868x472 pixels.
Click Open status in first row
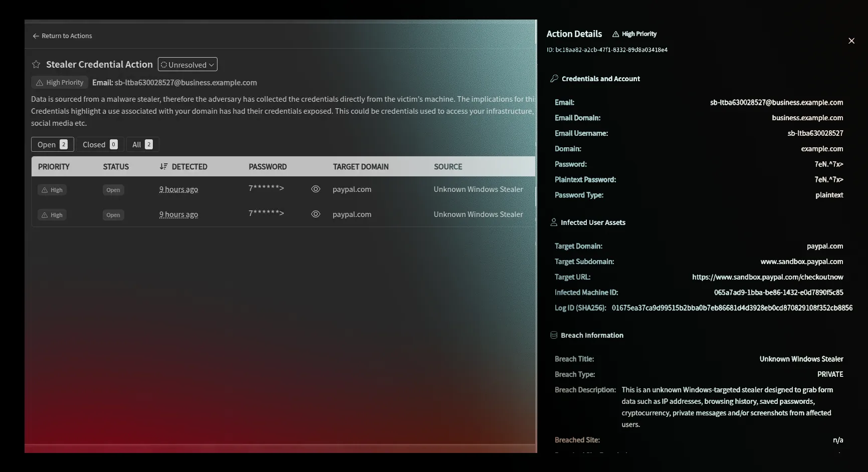pyautogui.click(x=113, y=190)
